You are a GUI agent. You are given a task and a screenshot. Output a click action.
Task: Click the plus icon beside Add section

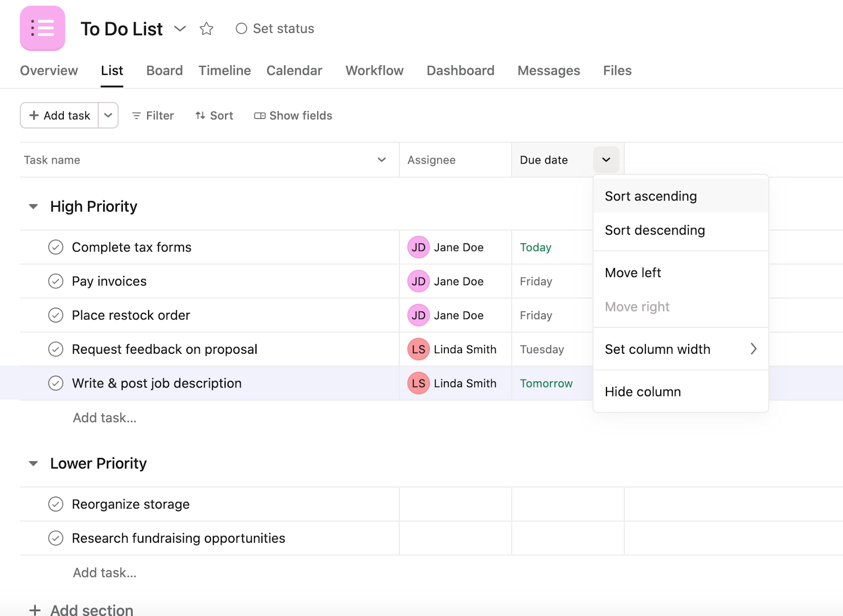coord(35,610)
